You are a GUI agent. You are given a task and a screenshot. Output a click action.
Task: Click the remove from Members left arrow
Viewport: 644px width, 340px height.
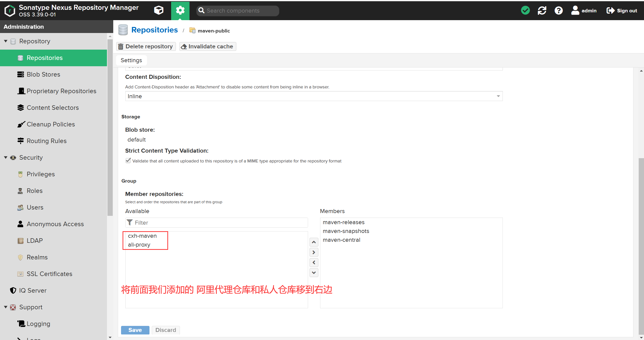coord(314,262)
